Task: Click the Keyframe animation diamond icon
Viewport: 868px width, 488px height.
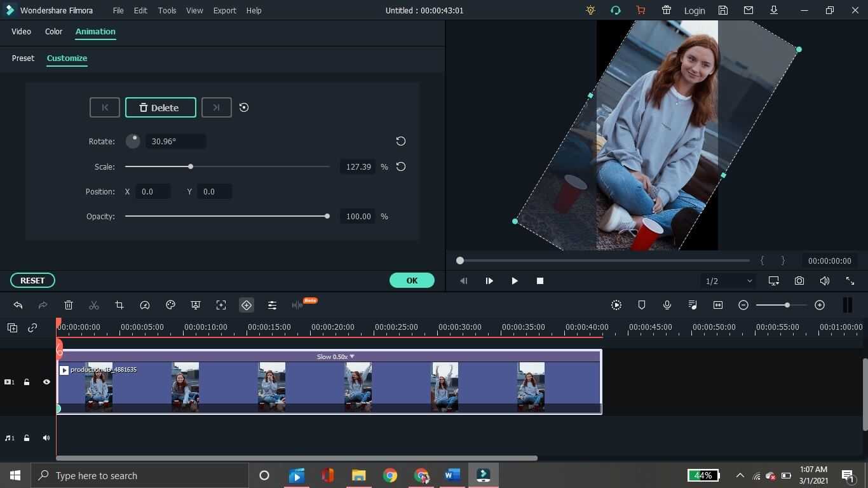Action: pyautogui.click(x=247, y=306)
